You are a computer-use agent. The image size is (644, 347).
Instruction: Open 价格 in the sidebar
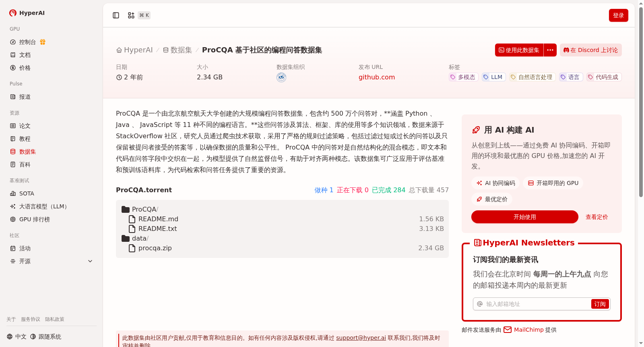[25, 68]
